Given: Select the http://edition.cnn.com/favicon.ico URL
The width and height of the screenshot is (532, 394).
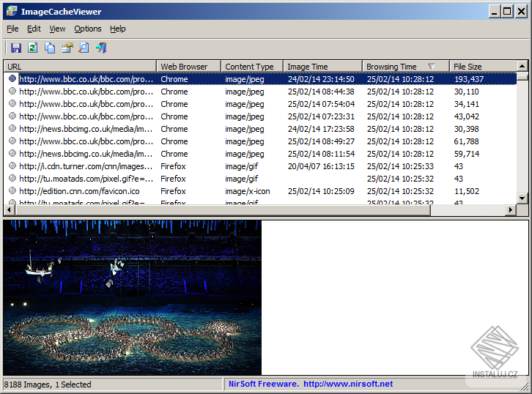Looking at the screenshot, I should 79,191.
